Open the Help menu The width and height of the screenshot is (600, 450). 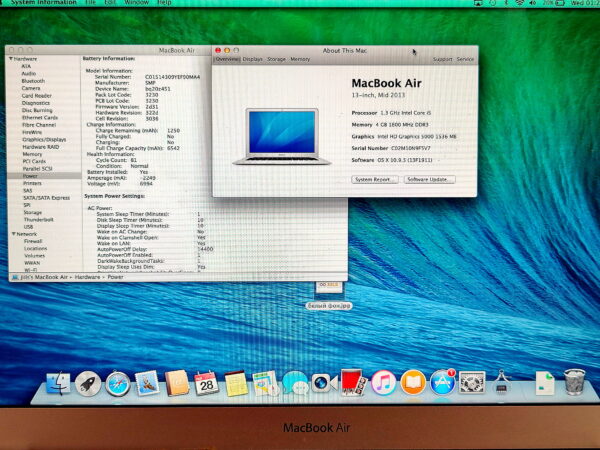tap(164, 2)
